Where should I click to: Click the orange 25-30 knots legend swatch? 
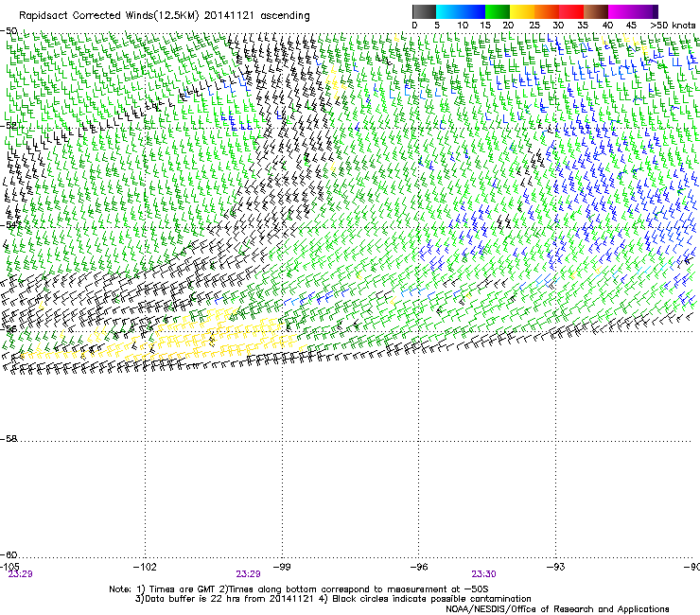pos(547,11)
